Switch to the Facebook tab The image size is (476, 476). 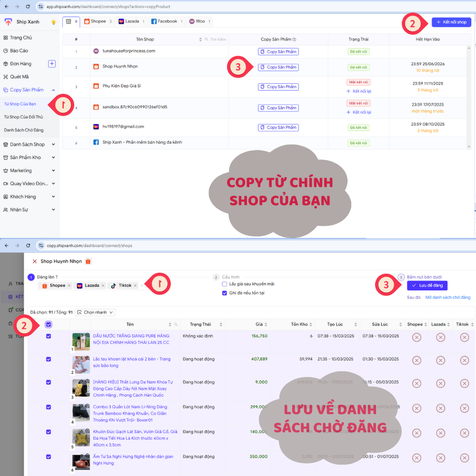coord(166,21)
